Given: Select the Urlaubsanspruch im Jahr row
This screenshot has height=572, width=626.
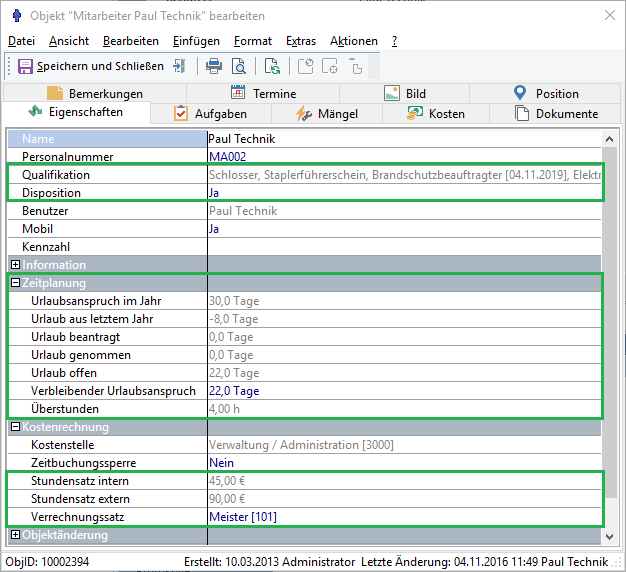Looking at the screenshot, I should (x=304, y=301).
